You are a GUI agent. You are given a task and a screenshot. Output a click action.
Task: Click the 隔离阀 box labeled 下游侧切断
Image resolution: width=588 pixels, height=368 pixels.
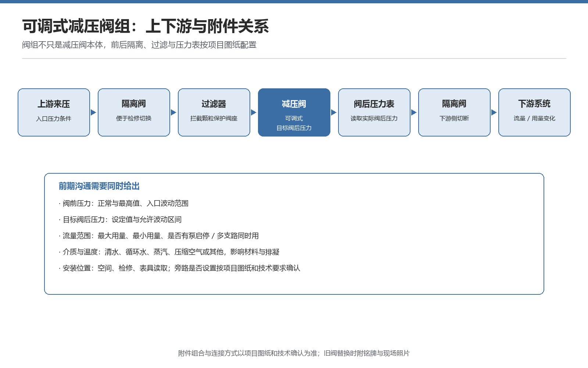tap(454, 112)
